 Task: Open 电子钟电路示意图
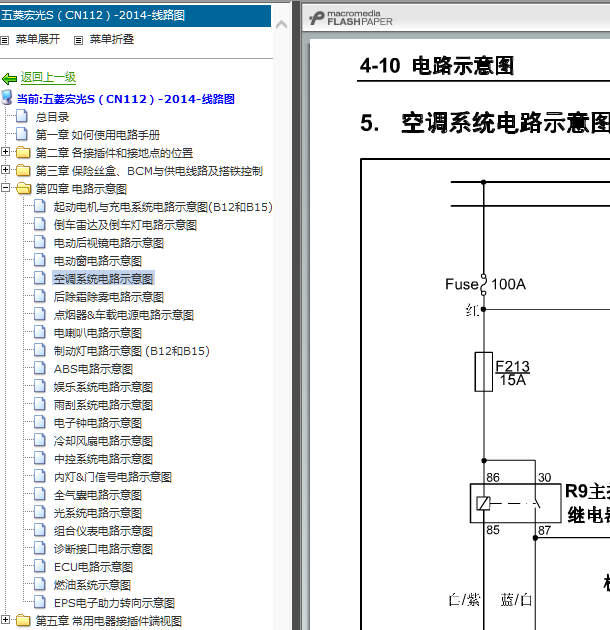coord(98,423)
